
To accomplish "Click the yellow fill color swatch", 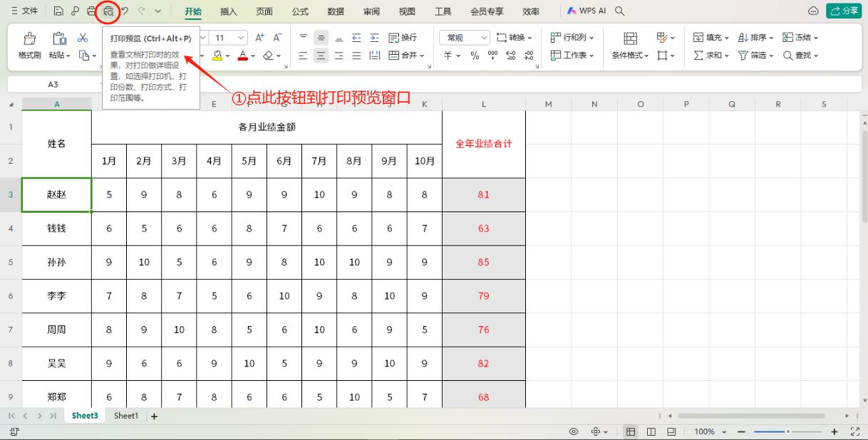I will tap(217, 55).
